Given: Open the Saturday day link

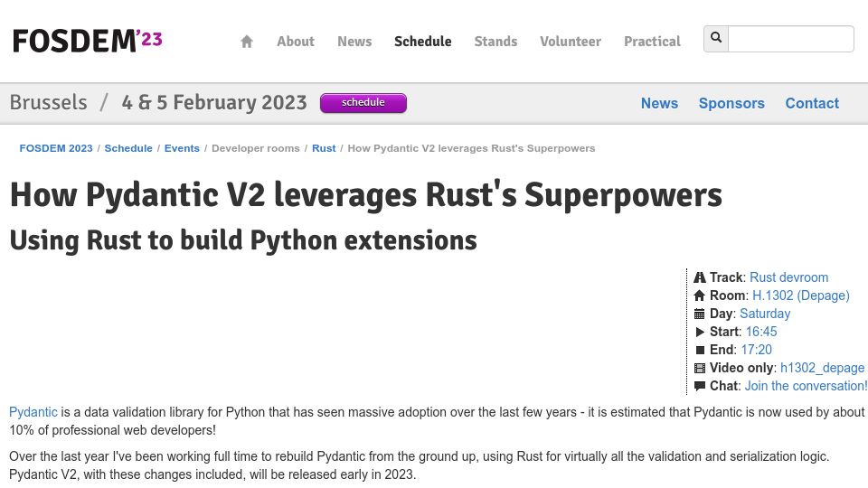Looking at the screenshot, I should (765, 314).
